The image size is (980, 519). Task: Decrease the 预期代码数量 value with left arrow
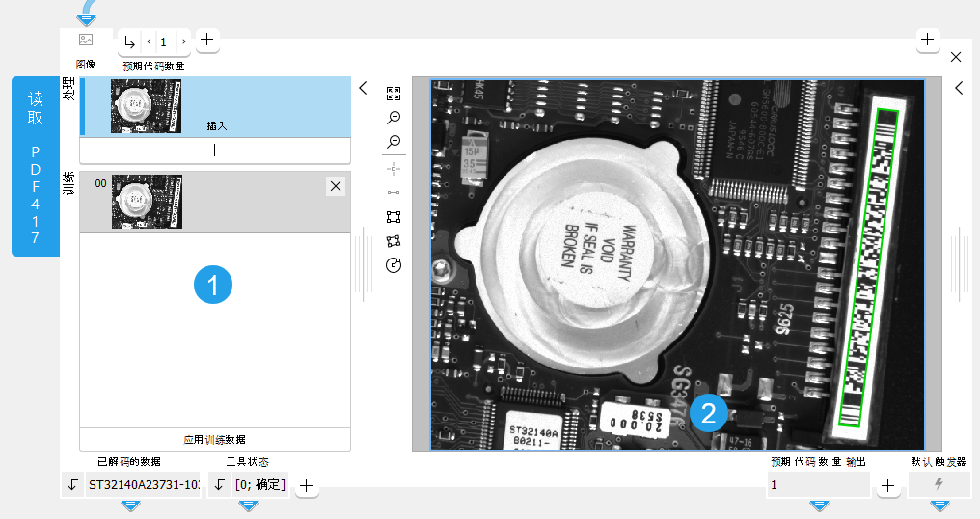pyautogui.click(x=149, y=41)
